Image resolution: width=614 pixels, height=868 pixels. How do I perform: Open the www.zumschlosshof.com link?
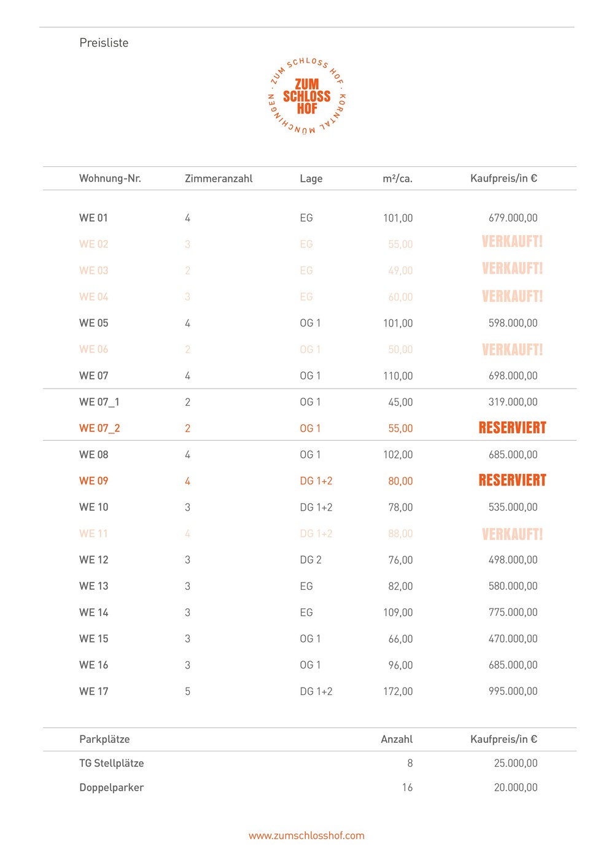[x=306, y=835]
